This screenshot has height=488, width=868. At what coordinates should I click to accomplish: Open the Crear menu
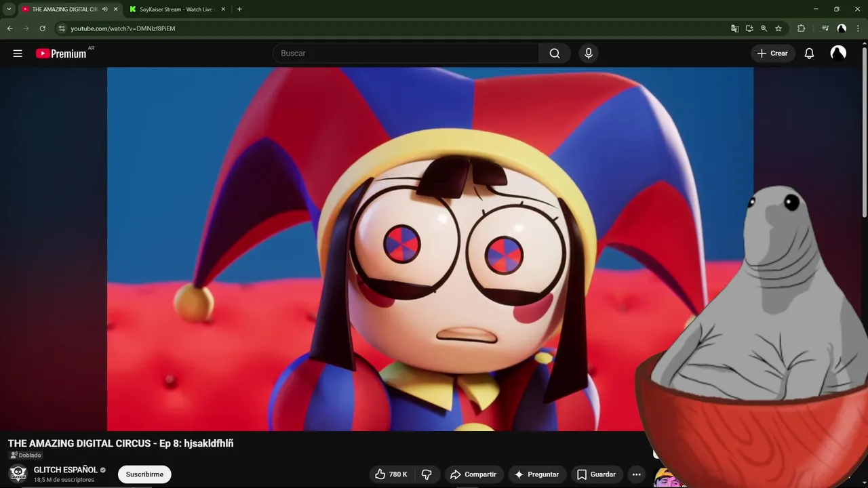(x=772, y=54)
